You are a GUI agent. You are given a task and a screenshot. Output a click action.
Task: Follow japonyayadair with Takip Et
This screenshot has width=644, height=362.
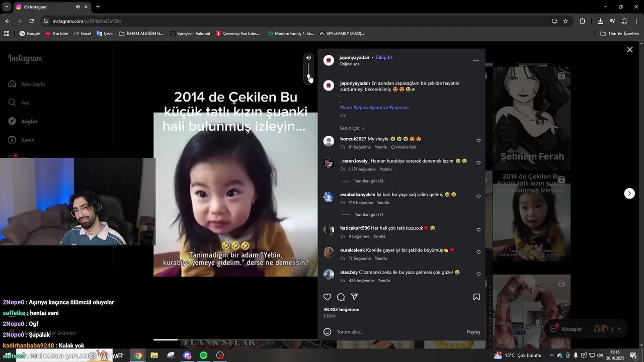(x=384, y=57)
